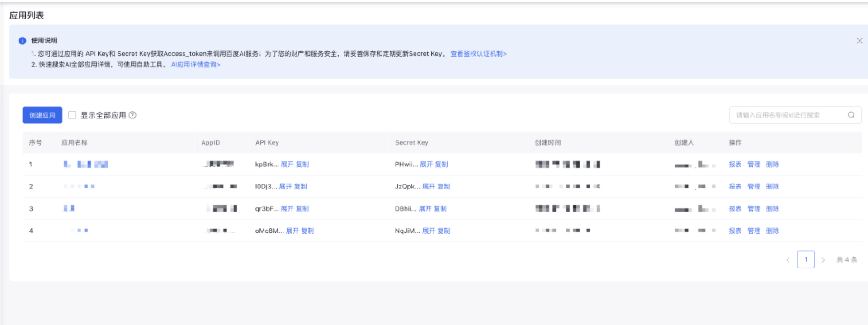This screenshot has height=325, width=868.
Task: Expand the API Key kpBrk in row 1
Action: [287, 165]
